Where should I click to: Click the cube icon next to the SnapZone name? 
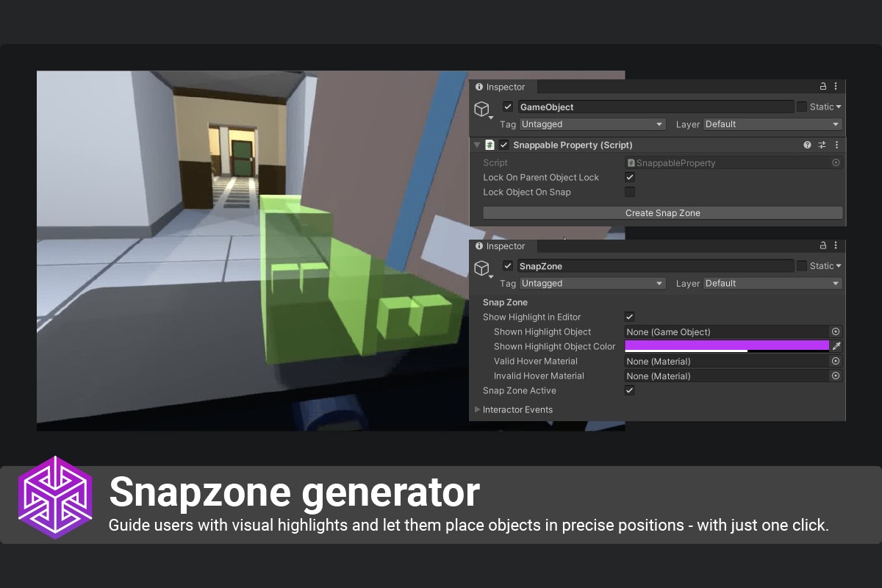point(481,268)
